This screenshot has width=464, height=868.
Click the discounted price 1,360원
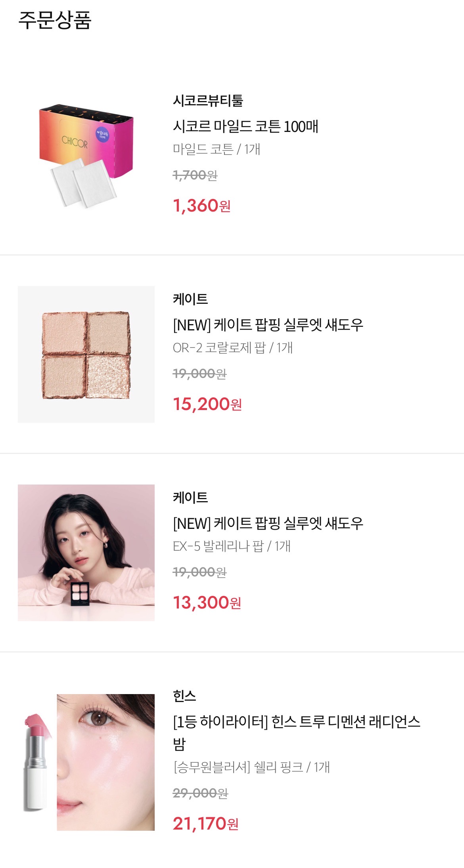(x=202, y=206)
